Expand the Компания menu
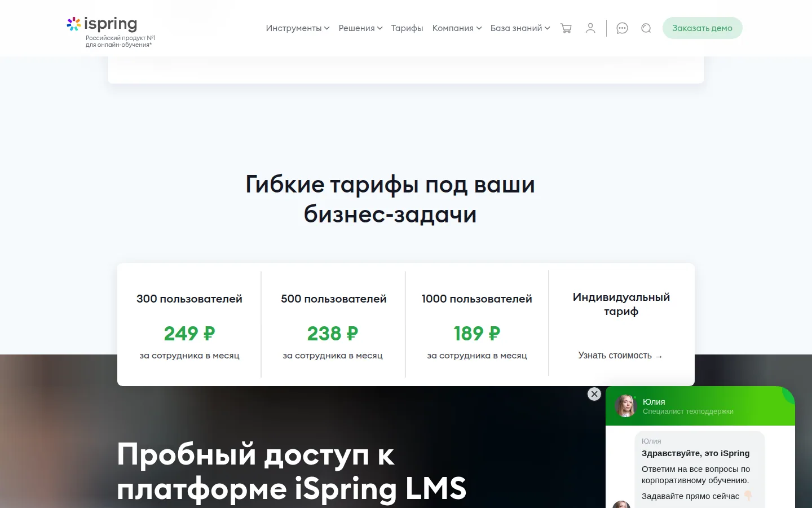 click(x=457, y=28)
